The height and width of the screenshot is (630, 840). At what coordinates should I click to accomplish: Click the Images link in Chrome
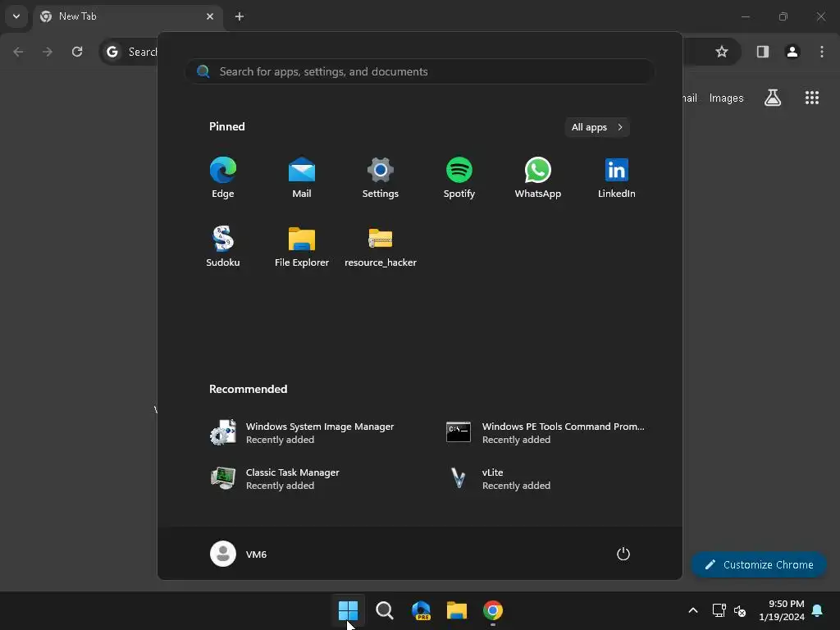727,98
